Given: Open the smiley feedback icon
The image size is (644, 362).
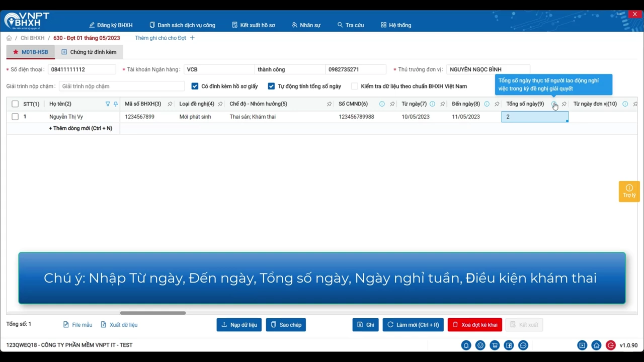Looking at the screenshot, I should (x=480, y=345).
